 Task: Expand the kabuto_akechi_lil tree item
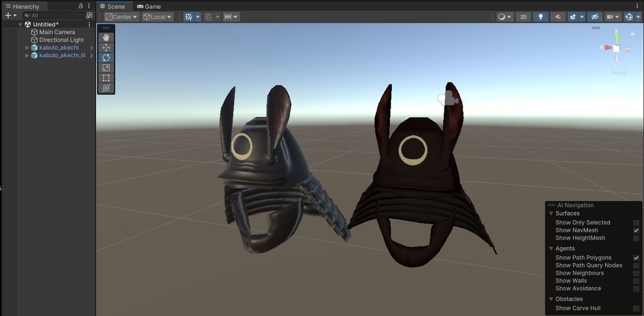(28, 55)
